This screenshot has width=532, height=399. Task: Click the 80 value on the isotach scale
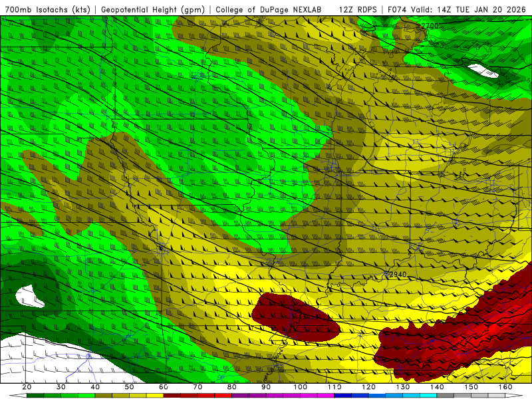(x=232, y=387)
